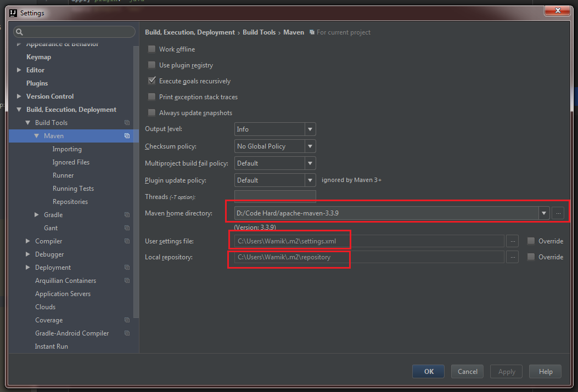Click project-level icon beside Arquillian Containers
Screen dimensions: 578x392
[x=127, y=281]
